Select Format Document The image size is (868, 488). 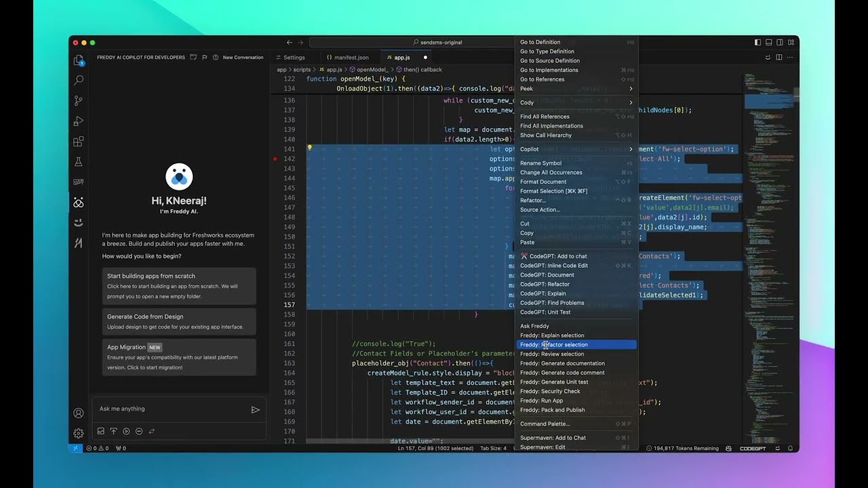[576, 182]
